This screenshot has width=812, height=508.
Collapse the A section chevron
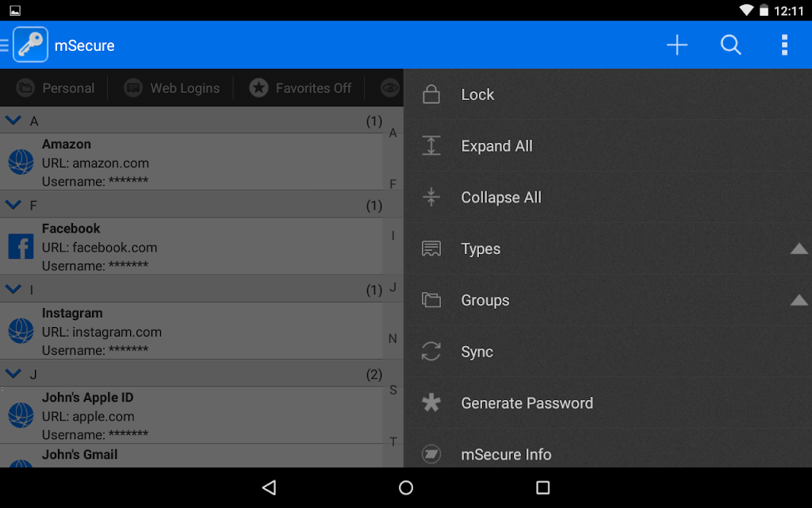13,121
